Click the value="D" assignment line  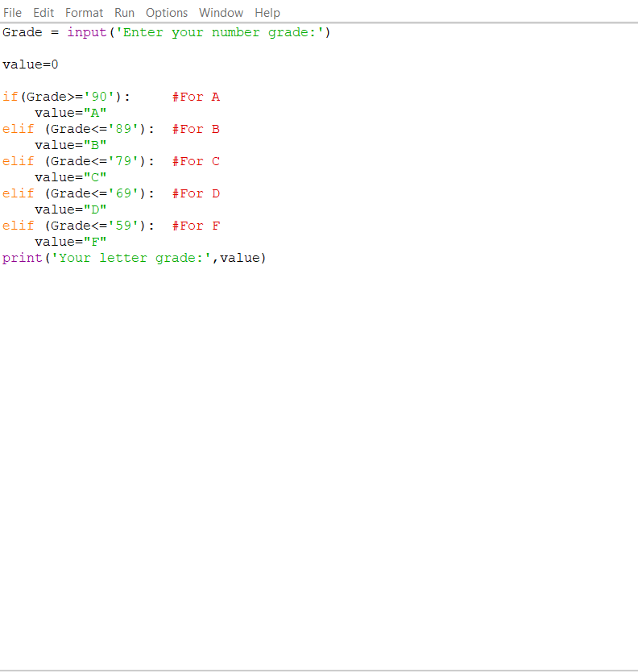(x=71, y=209)
